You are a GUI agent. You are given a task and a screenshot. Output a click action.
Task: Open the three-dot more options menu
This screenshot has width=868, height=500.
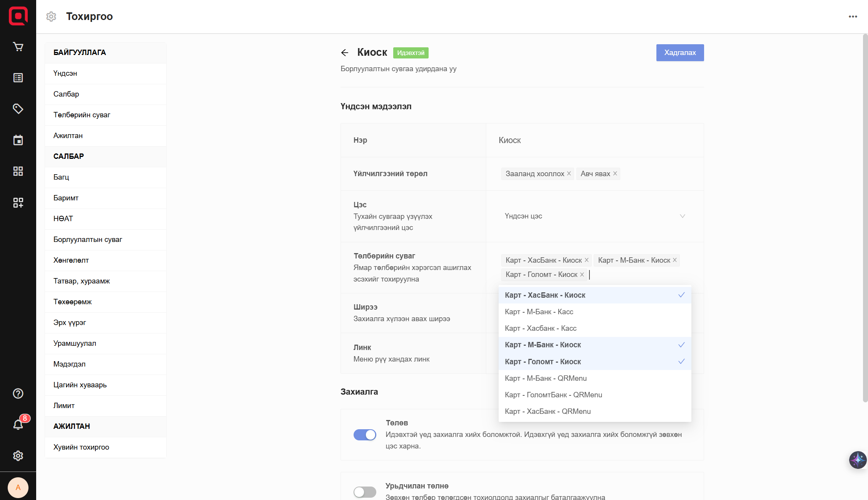click(x=853, y=17)
